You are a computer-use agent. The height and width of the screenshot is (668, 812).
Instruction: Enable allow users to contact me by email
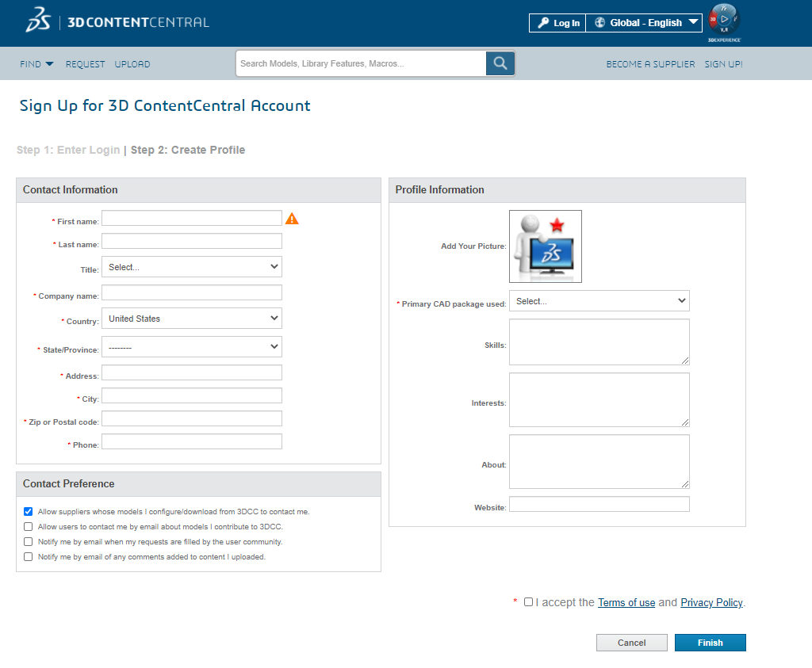click(29, 527)
